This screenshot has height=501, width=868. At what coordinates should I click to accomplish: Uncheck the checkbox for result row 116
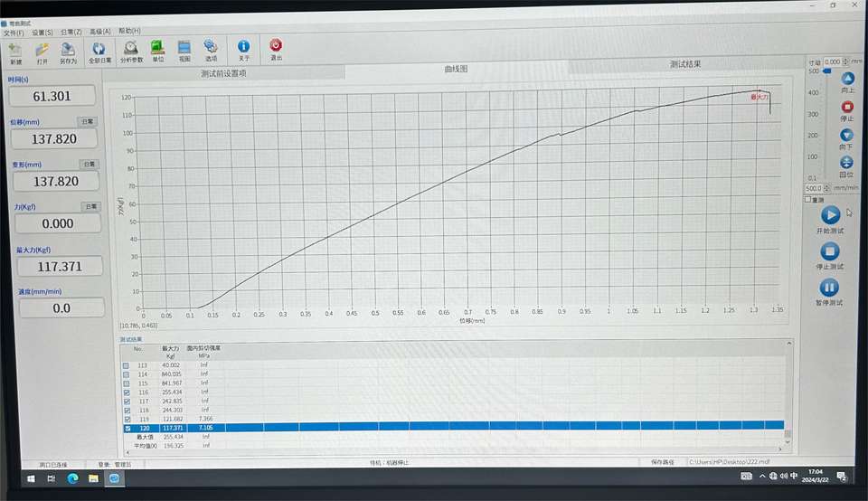[x=127, y=392]
